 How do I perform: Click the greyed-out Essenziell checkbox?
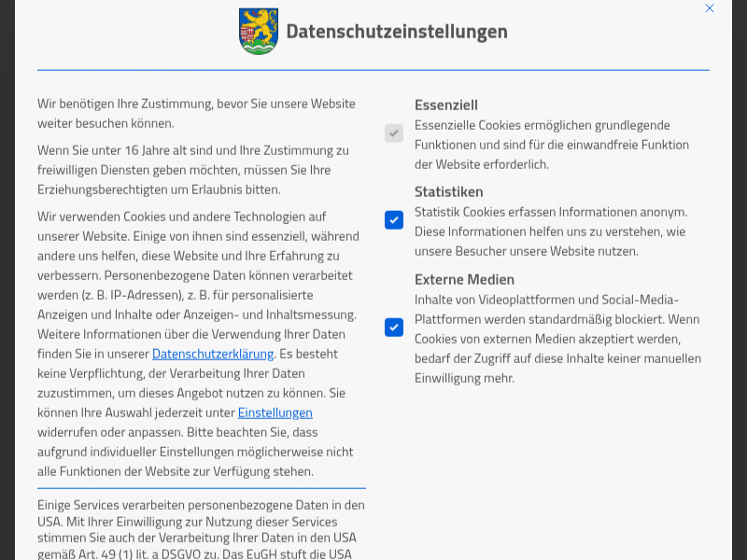click(x=394, y=133)
